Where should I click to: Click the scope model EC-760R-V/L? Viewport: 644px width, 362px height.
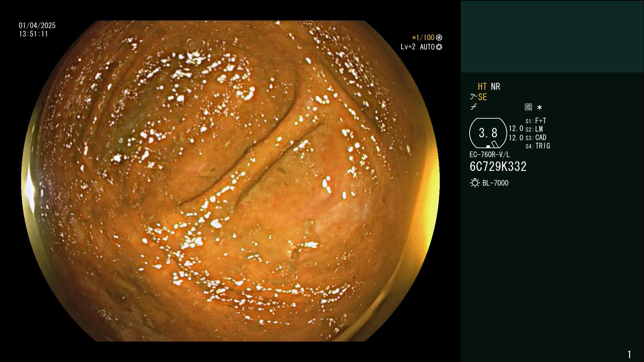[x=490, y=155]
